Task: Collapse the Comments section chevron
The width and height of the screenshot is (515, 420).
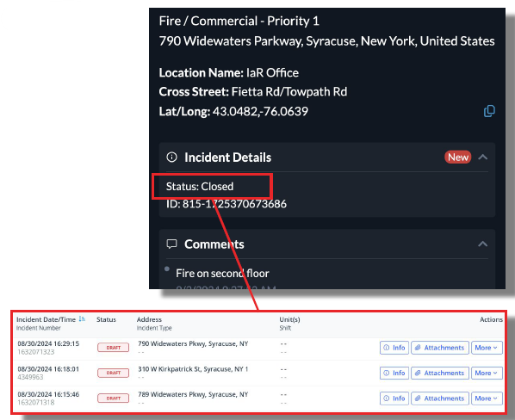Action: click(x=482, y=244)
